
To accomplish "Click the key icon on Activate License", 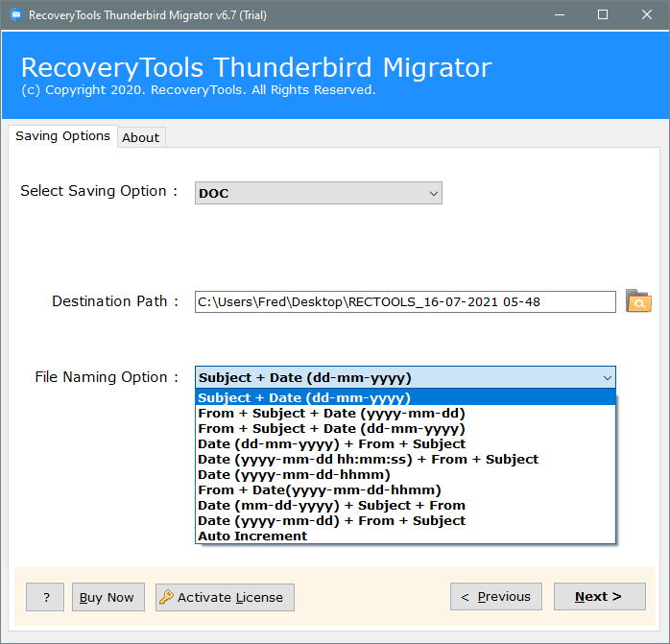I will 166,597.
